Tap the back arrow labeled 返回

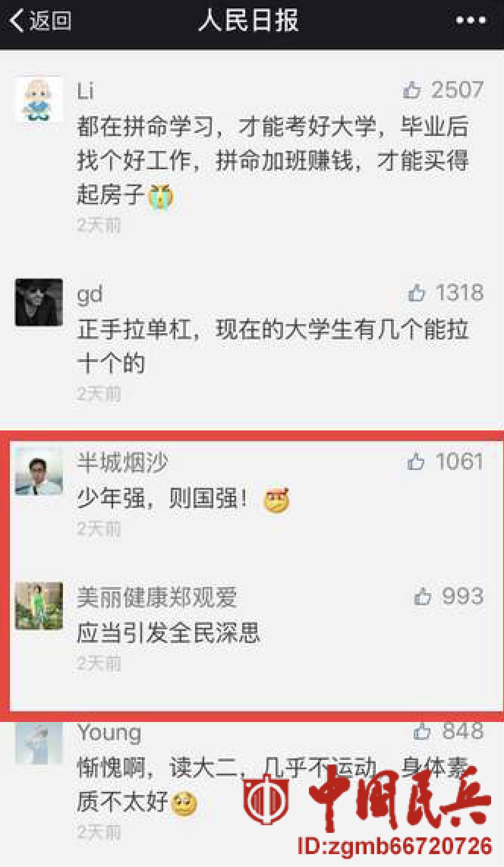click(39, 20)
